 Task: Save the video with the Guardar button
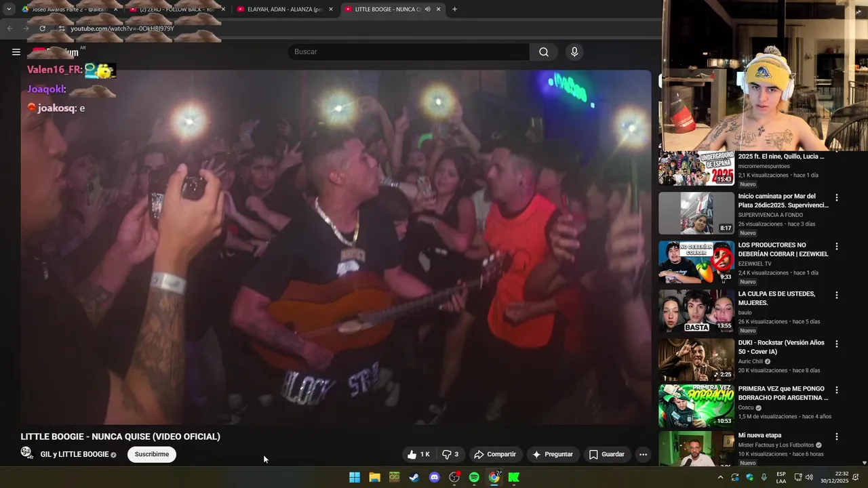pyautogui.click(x=606, y=454)
